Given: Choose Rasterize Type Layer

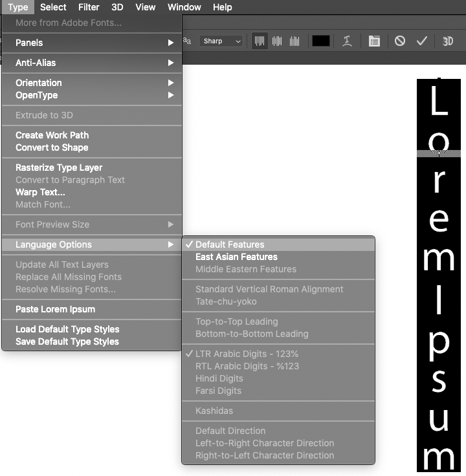Looking at the screenshot, I should (92, 168).
